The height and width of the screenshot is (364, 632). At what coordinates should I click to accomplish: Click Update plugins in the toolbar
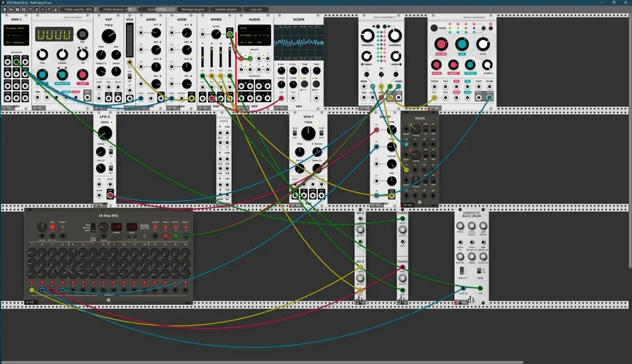(x=227, y=9)
